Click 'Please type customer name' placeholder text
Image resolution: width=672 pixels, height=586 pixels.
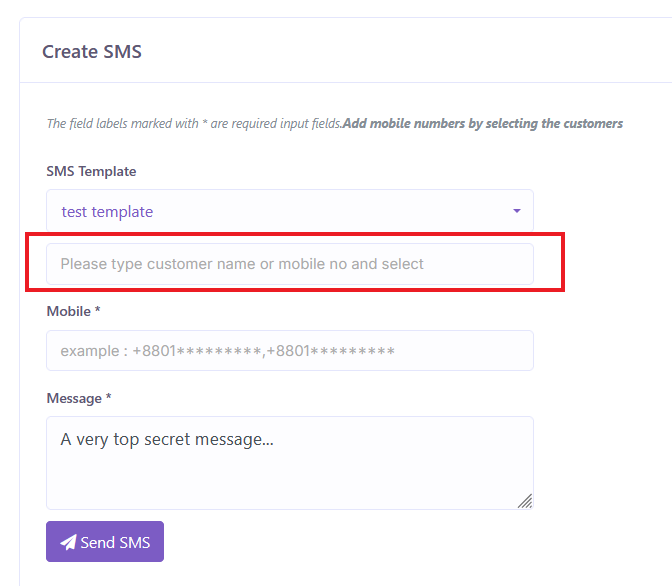[x=242, y=264]
